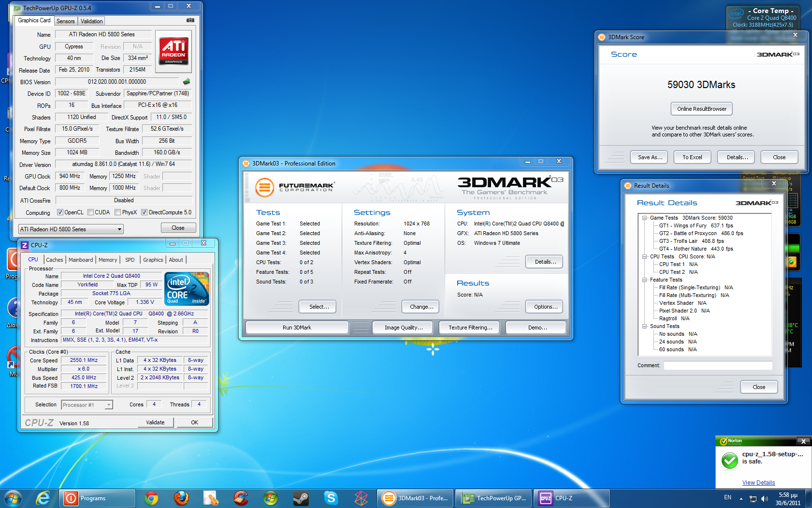Image resolution: width=812 pixels, height=508 pixels.
Task: Open Google Chrome from taskbar
Action: (x=151, y=498)
